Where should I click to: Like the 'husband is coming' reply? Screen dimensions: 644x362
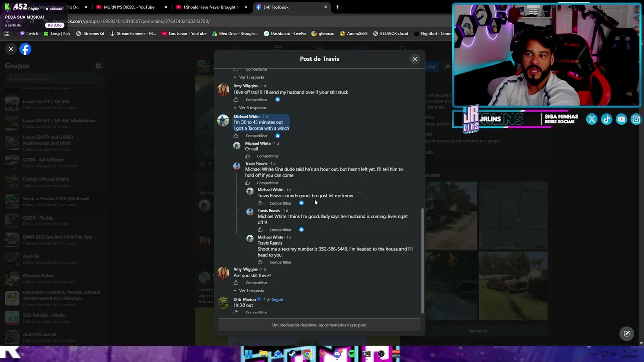pyautogui.click(x=260, y=230)
